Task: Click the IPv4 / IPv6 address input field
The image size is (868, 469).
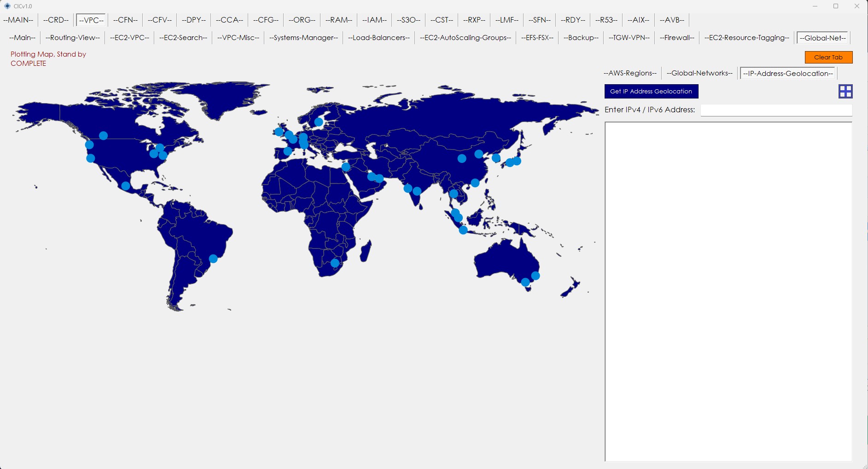Action: click(776, 110)
